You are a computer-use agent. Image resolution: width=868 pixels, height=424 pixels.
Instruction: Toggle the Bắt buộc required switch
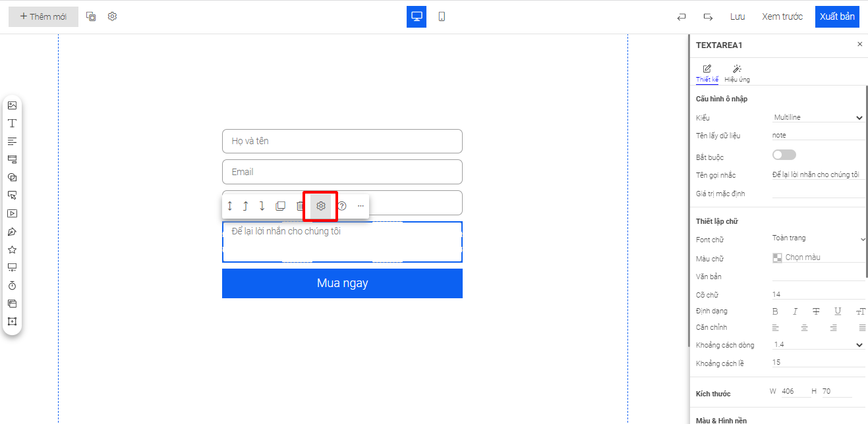[x=784, y=155]
